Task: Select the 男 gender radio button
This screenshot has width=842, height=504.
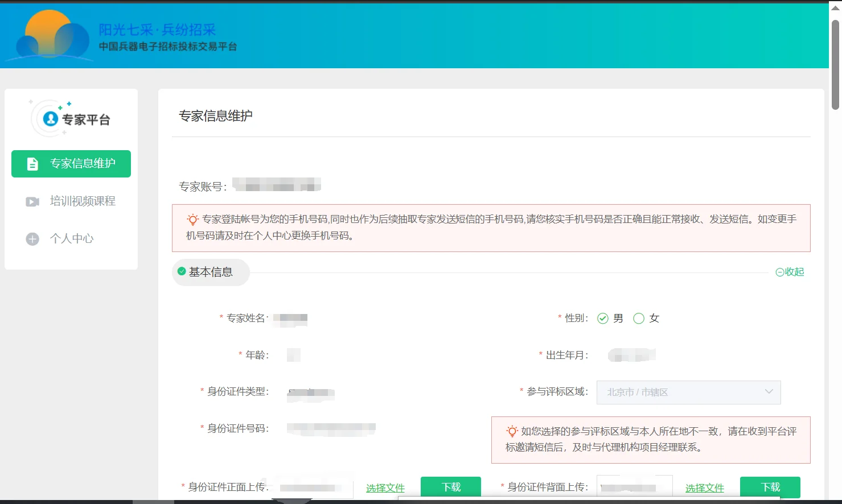Action: click(603, 318)
